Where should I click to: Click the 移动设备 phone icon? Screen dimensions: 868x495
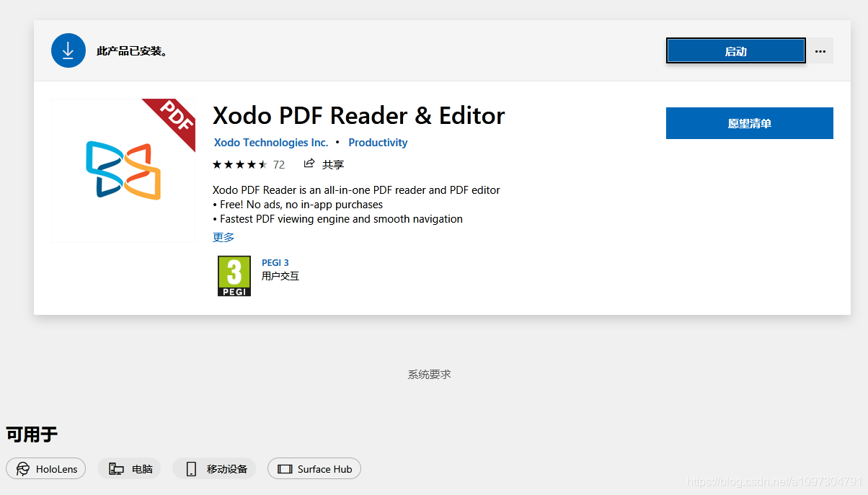click(x=191, y=469)
